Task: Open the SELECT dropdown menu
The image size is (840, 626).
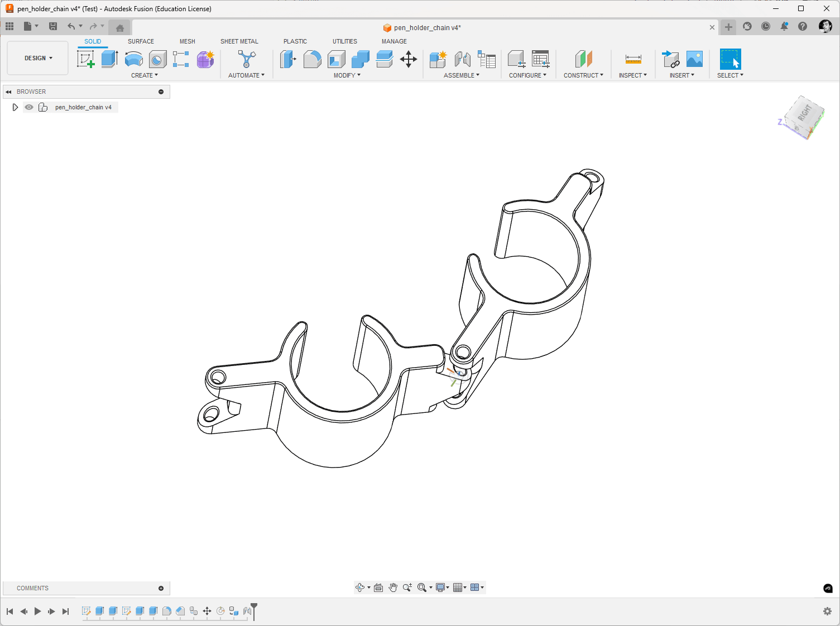Action: [730, 75]
